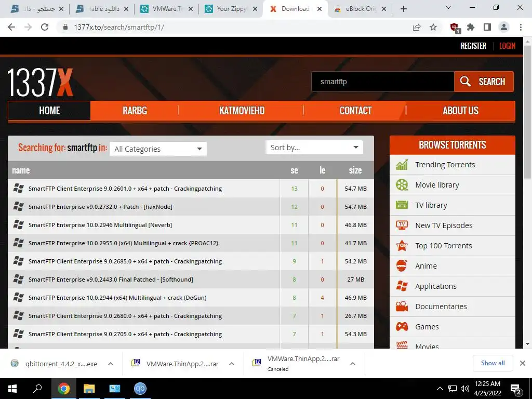Open the uBlock Origin extension icon
The height and width of the screenshot is (399, 532).
point(455,28)
